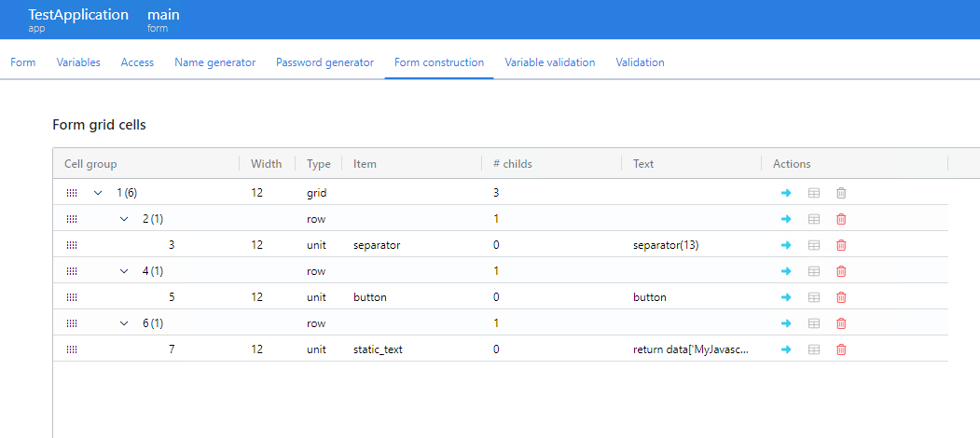Select cell group number 5
The width and height of the screenshot is (980, 438).
pos(172,297)
